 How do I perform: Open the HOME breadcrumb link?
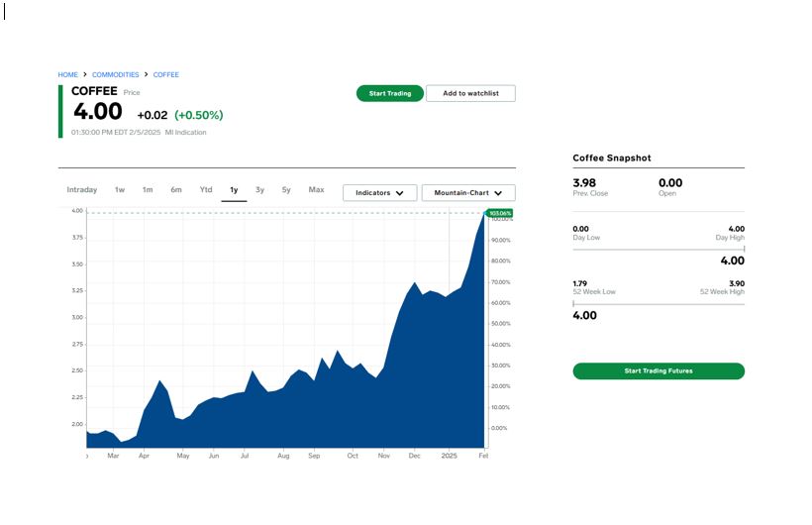(68, 74)
